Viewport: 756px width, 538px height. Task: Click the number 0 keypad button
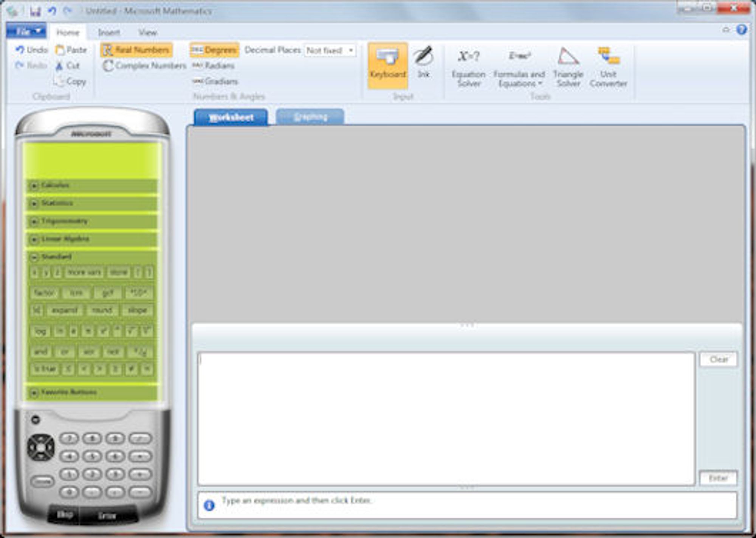(69, 492)
